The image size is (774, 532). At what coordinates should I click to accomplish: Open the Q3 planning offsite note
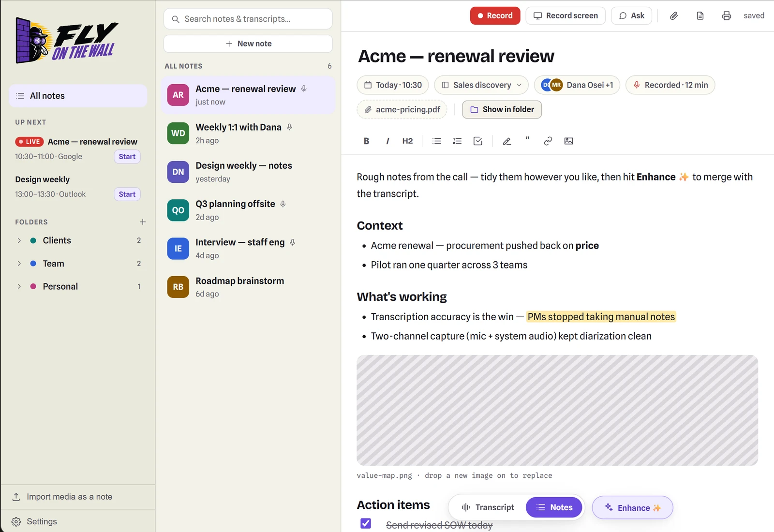(248, 210)
